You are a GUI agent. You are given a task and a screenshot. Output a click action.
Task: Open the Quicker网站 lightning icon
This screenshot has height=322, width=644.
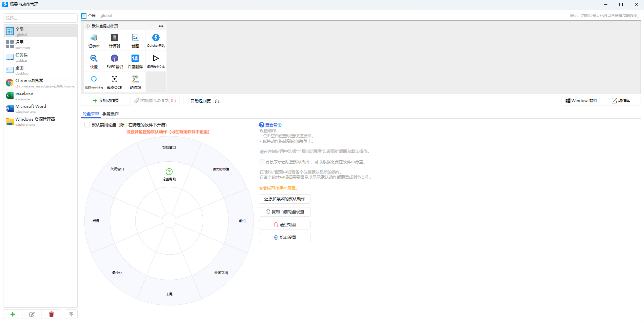click(x=156, y=38)
